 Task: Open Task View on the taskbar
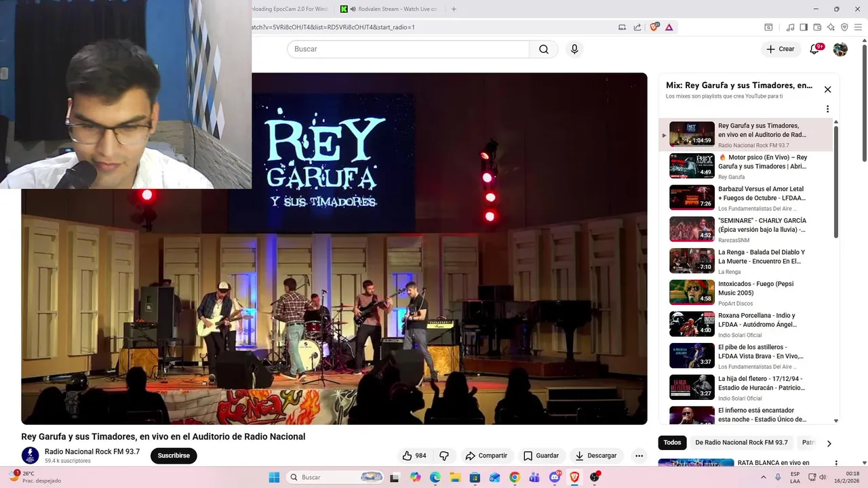pyautogui.click(x=394, y=477)
